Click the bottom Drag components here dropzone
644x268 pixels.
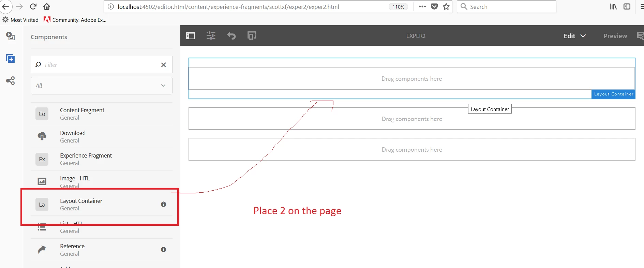click(412, 149)
